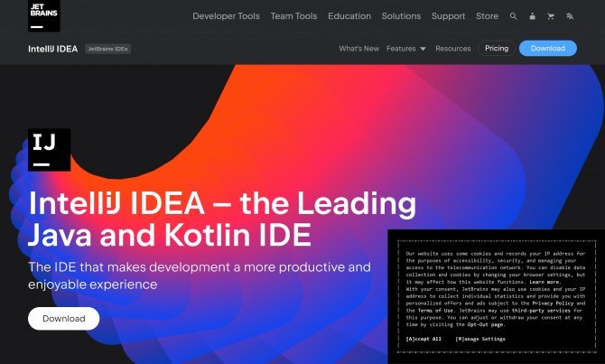Screen dimensions: 605x364
Task: Open the Solutions menu
Action: pos(401,16)
